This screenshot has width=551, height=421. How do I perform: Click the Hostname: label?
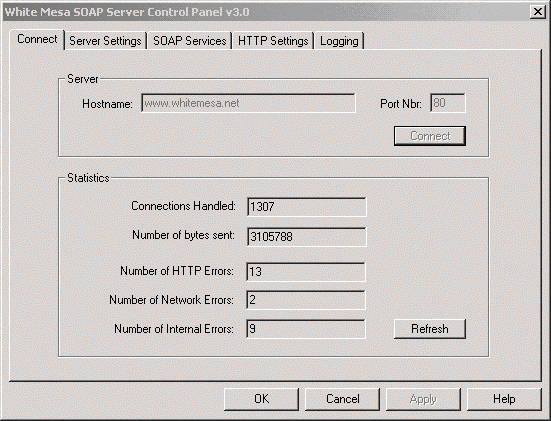click(107, 104)
